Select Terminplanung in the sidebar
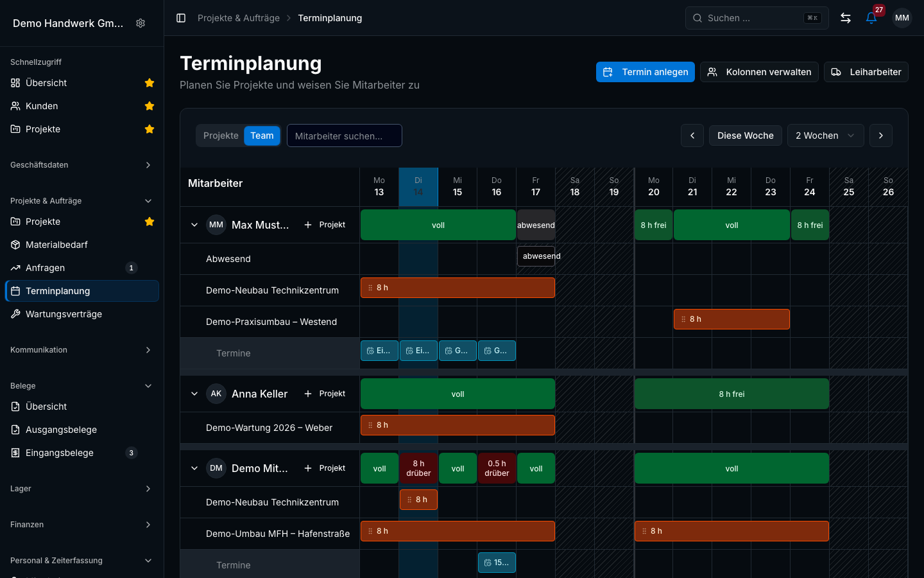924x578 pixels. (x=82, y=291)
